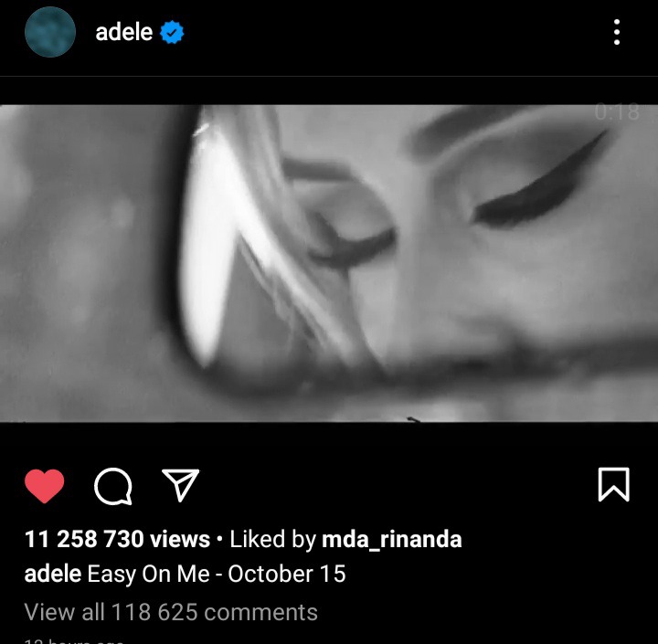Click the 'Easy On Me - October 15' caption
The width and height of the screenshot is (658, 644).
pyautogui.click(x=216, y=574)
